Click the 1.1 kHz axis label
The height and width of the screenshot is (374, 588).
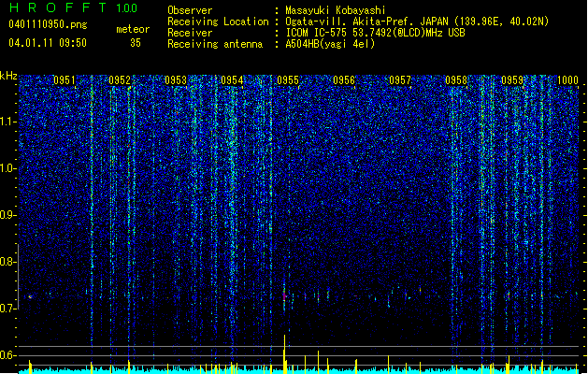click(8, 122)
